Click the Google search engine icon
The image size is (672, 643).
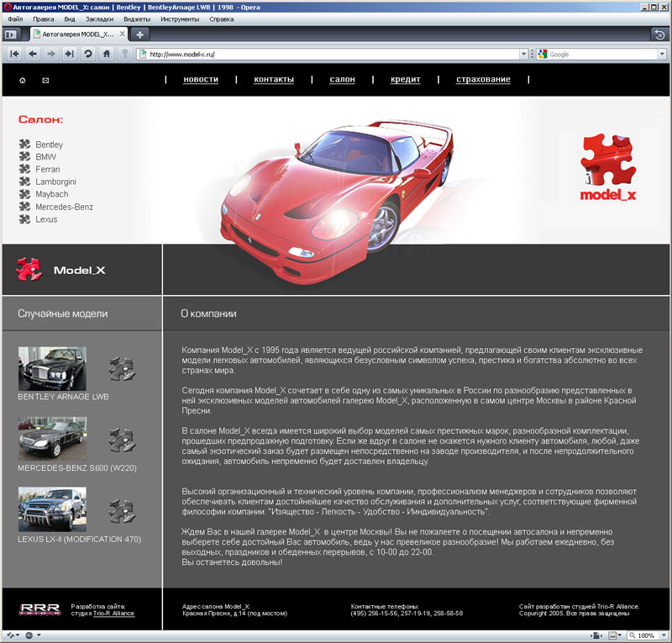(x=542, y=54)
